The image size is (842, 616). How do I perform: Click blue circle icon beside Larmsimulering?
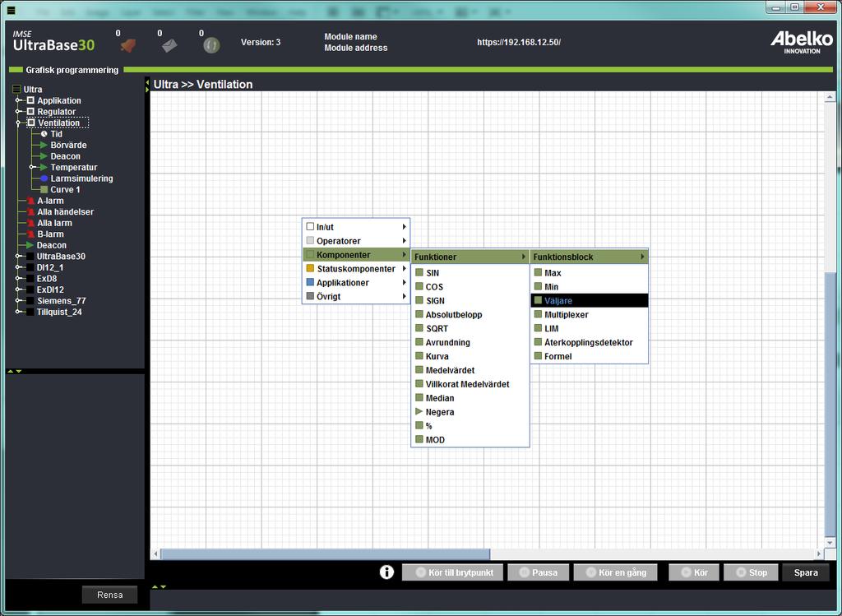coord(44,178)
